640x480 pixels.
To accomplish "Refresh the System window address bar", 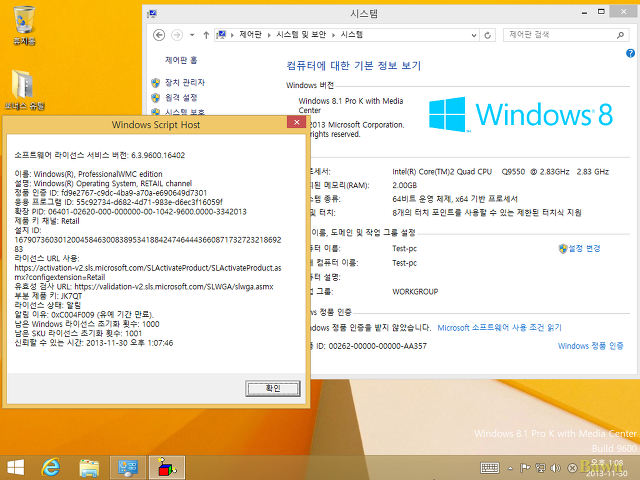I will pyautogui.click(x=487, y=35).
